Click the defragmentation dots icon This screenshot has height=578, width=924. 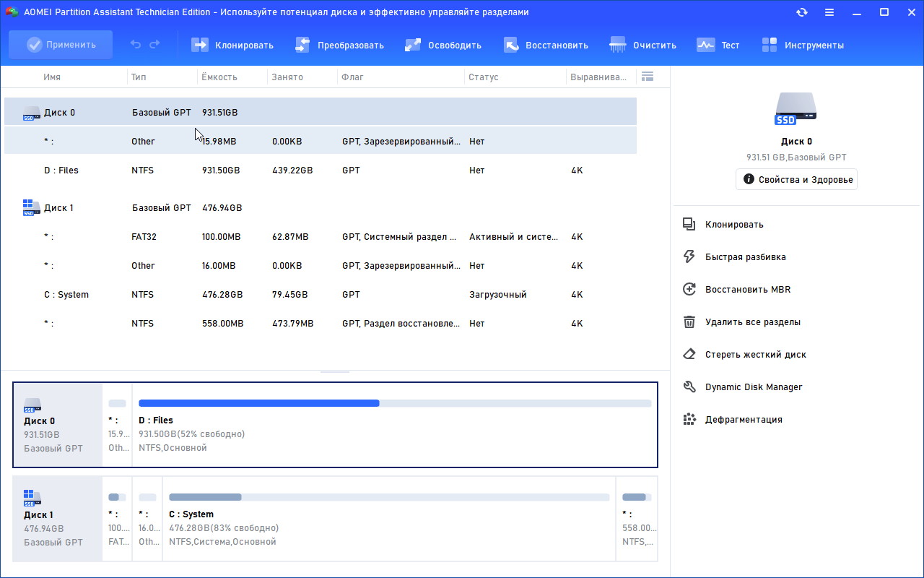tap(689, 419)
